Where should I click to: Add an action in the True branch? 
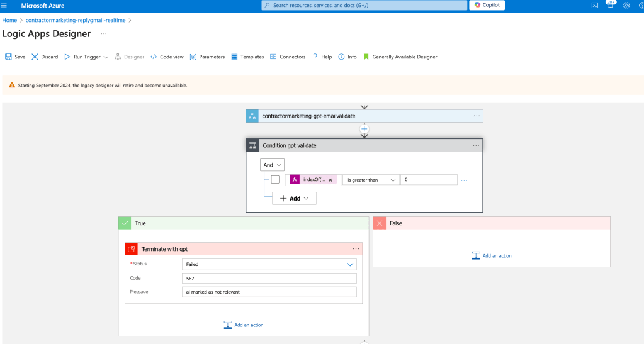point(244,325)
